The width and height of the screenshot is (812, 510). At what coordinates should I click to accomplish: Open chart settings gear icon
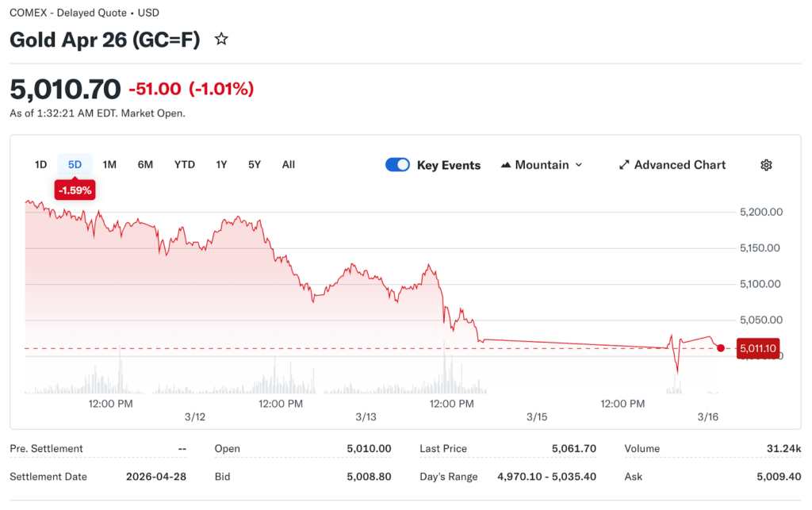[x=766, y=165]
